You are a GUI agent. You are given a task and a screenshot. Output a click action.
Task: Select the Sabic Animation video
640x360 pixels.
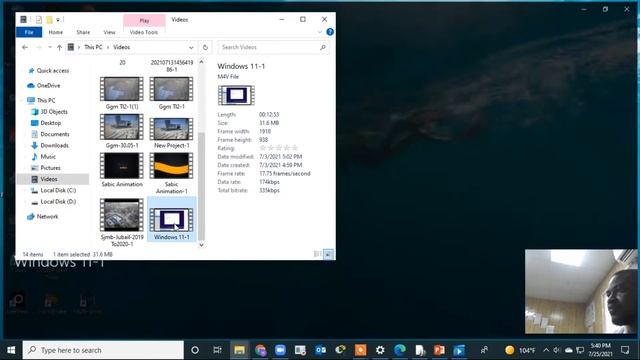coord(122,170)
